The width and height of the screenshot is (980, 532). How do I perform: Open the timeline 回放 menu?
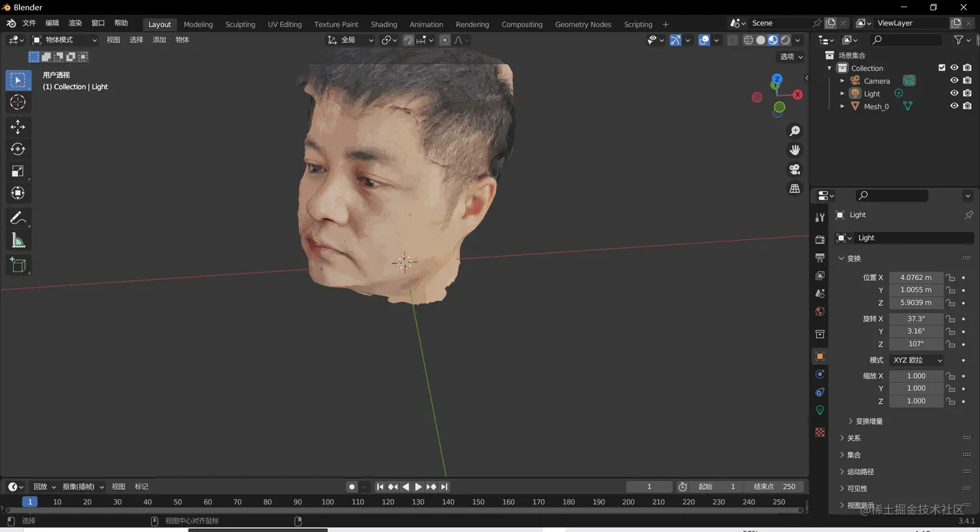point(45,487)
